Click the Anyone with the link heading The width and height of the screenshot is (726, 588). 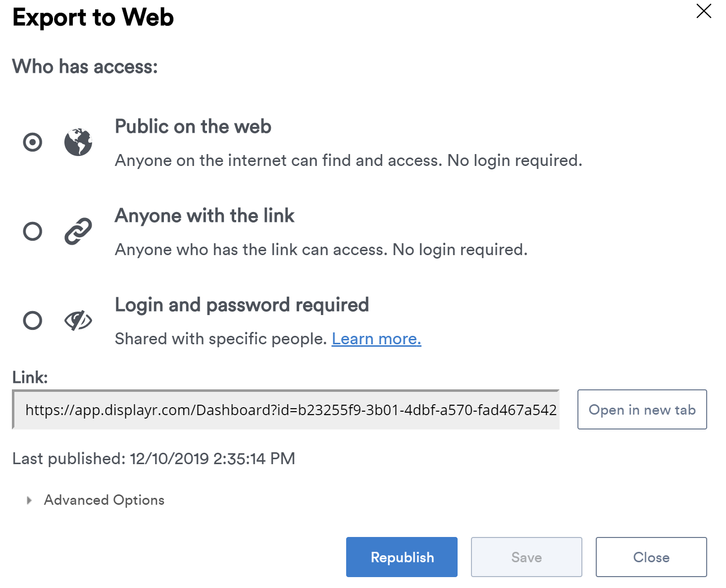coord(205,216)
